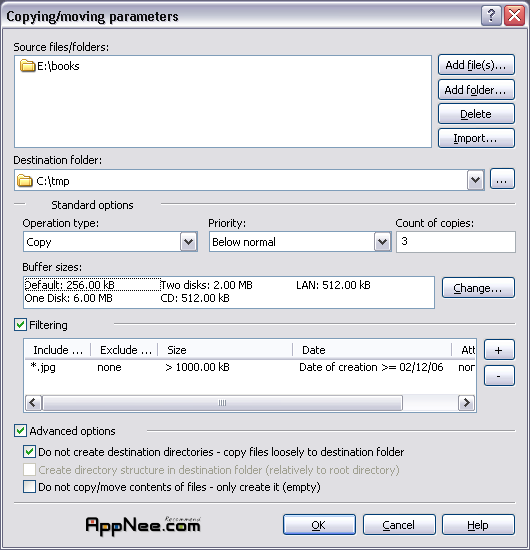Click the Change... button for buffer sizes
The width and height of the screenshot is (530, 550).
[478, 288]
